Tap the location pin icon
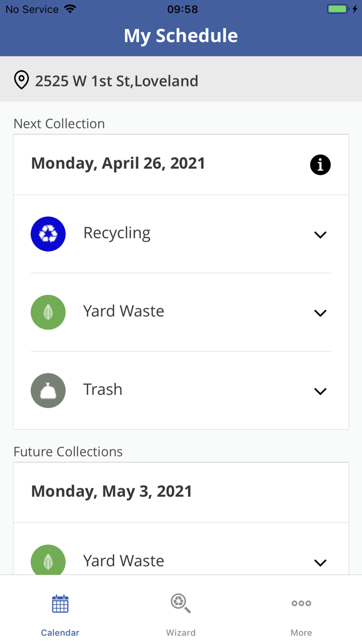This screenshot has width=362, height=644. [21, 80]
